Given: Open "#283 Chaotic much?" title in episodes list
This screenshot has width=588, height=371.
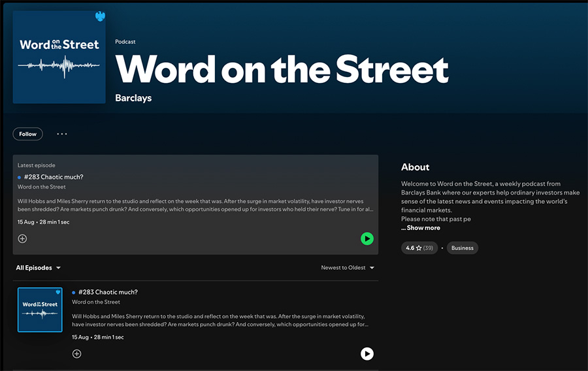Looking at the screenshot, I should tap(108, 292).
